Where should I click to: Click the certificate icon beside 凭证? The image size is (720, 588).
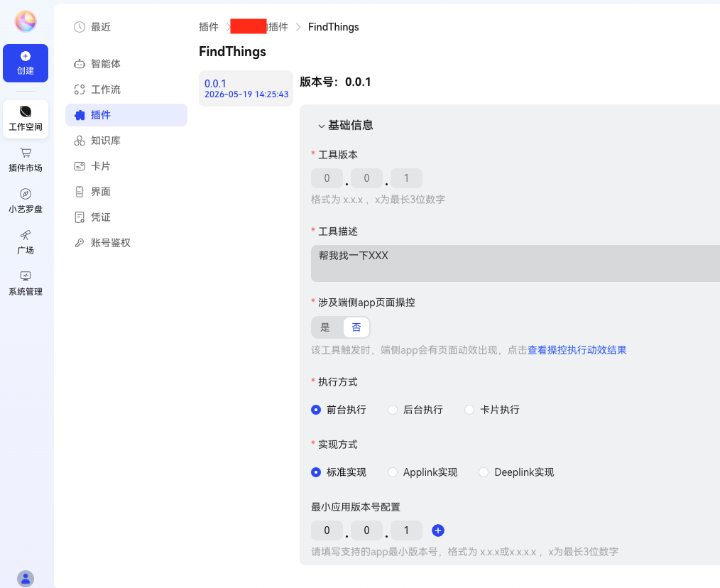[80, 217]
